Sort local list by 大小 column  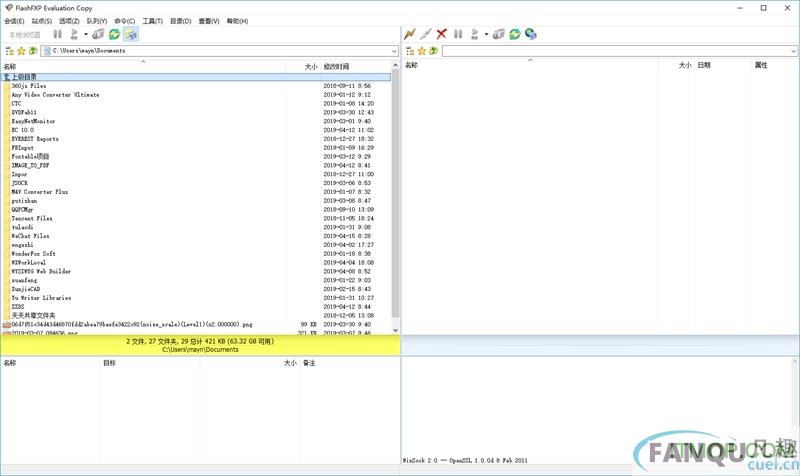click(303, 66)
